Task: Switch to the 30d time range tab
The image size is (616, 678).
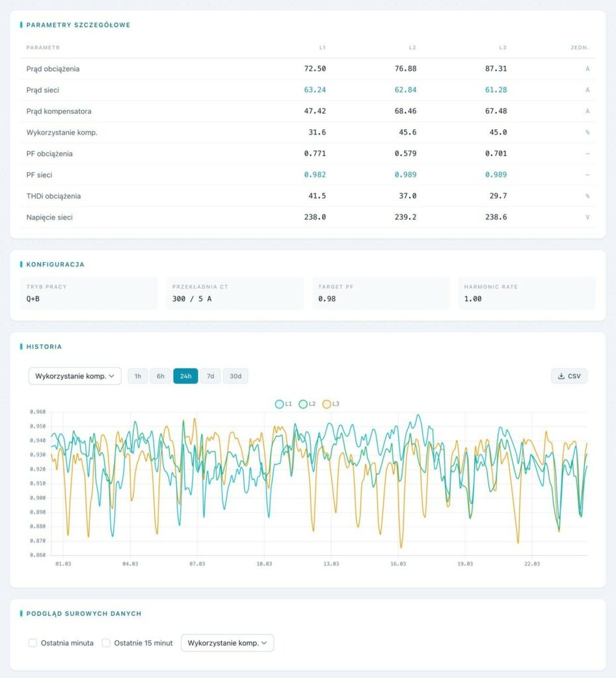Action: 236,375
